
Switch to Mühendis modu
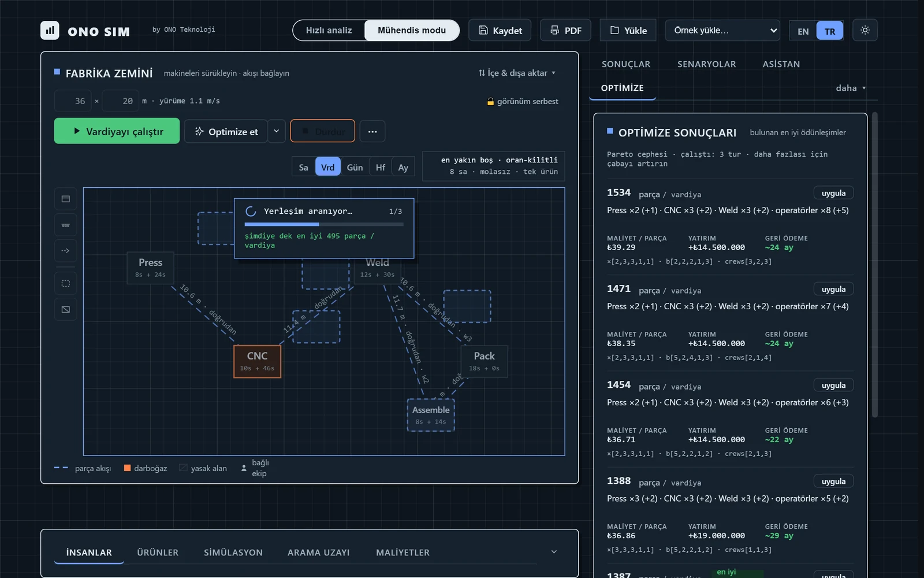pos(412,30)
